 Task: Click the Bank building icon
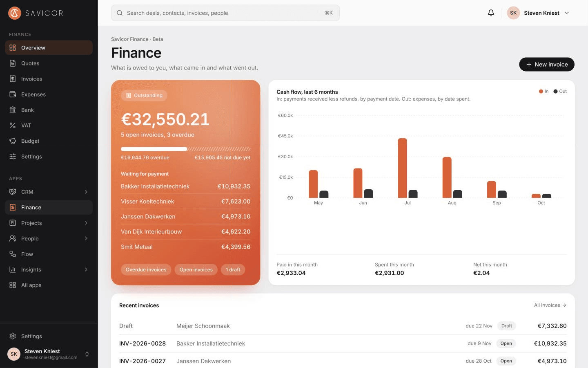13,110
